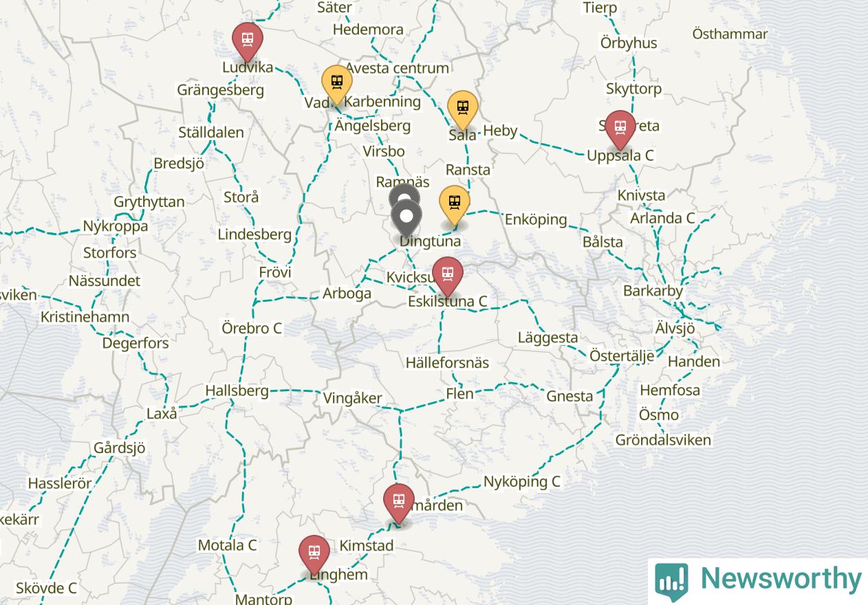Image resolution: width=868 pixels, height=605 pixels.
Task: Click the red train marker near Kolmården
Action: click(399, 503)
